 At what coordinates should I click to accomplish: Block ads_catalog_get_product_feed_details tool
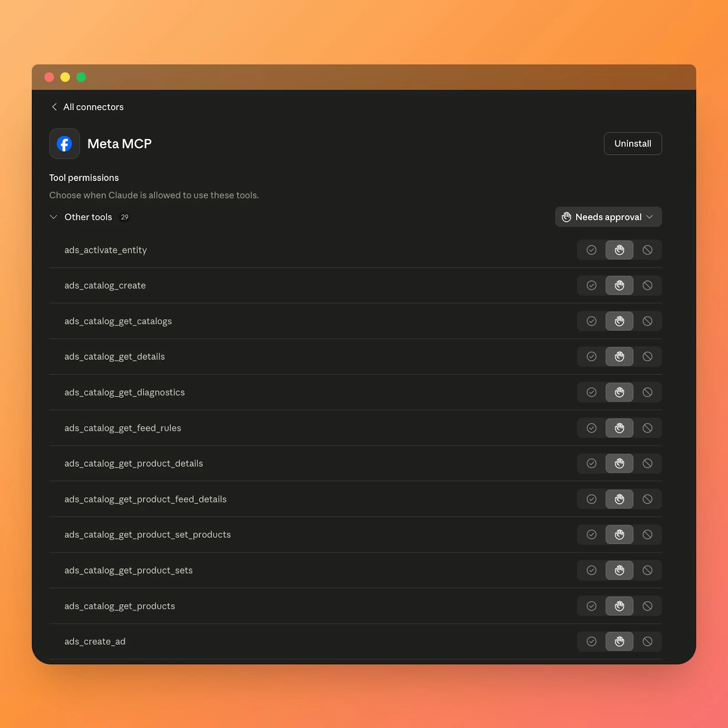[647, 499]
